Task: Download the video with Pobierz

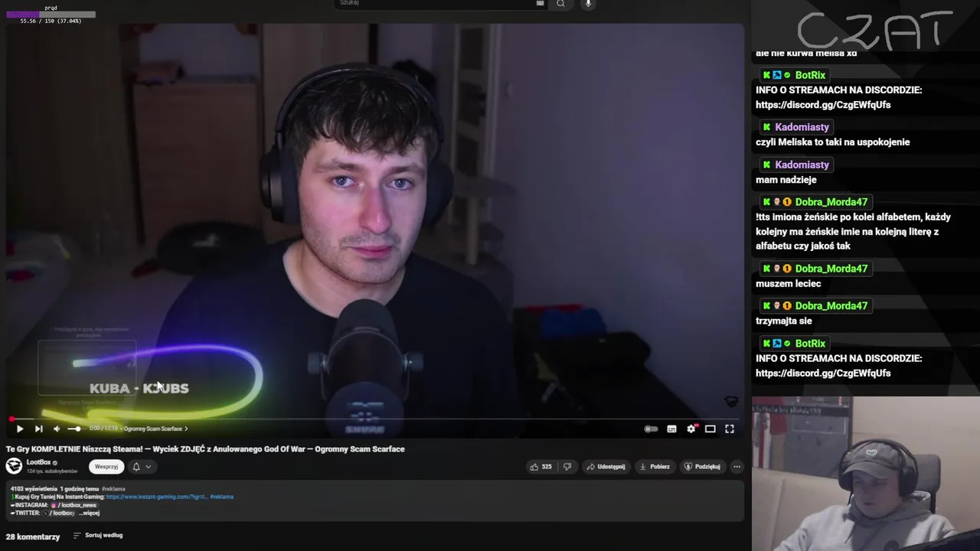Action: pyautogui.click(x=655, y=466)
